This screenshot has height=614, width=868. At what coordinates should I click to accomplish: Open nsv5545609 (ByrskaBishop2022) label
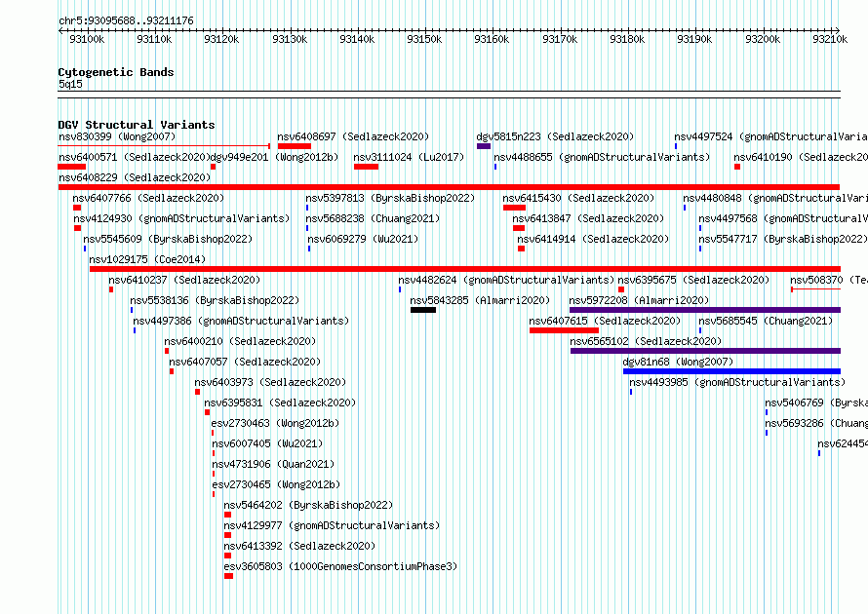pos(168,239)
